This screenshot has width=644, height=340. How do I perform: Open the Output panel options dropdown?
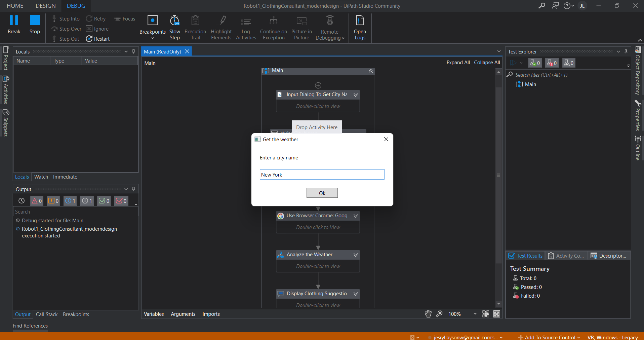click(x=126, y=189)
